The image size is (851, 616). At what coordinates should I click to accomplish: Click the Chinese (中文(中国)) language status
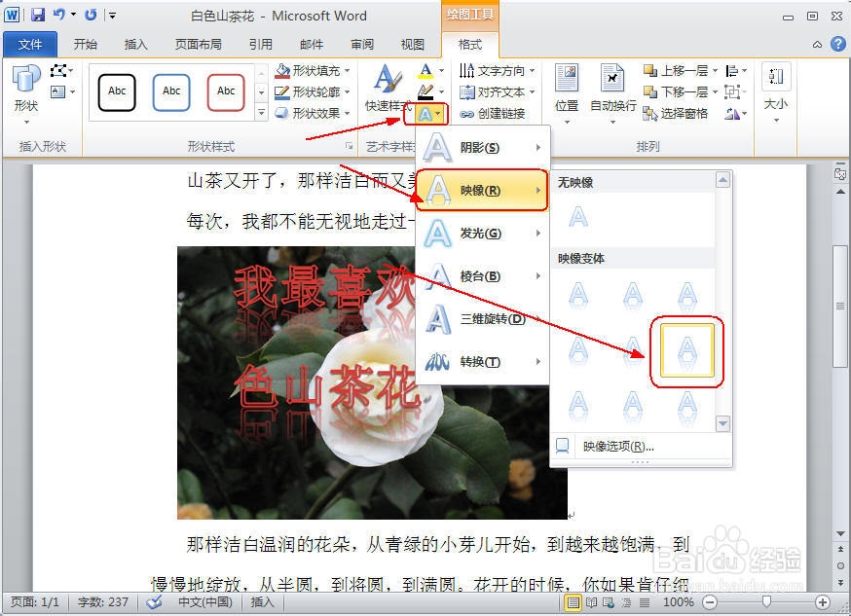point(205,602)
